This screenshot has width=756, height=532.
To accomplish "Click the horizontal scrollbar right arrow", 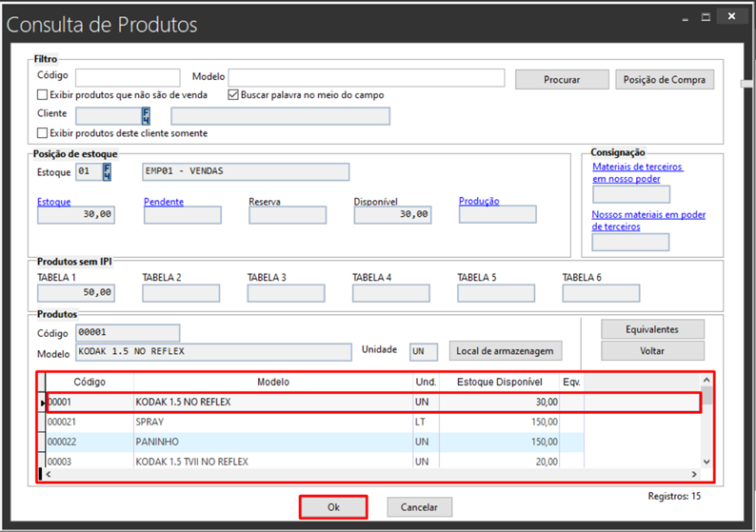I will (694, 474).
